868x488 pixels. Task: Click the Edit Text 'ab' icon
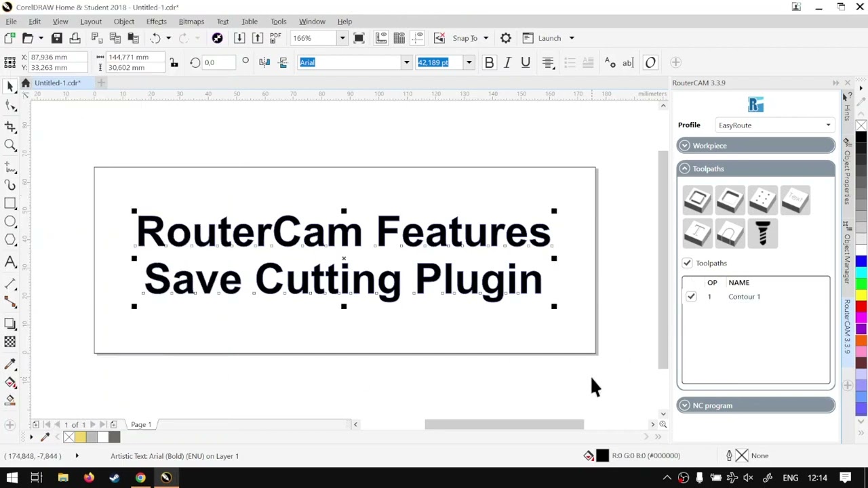[x=628, y=62]
